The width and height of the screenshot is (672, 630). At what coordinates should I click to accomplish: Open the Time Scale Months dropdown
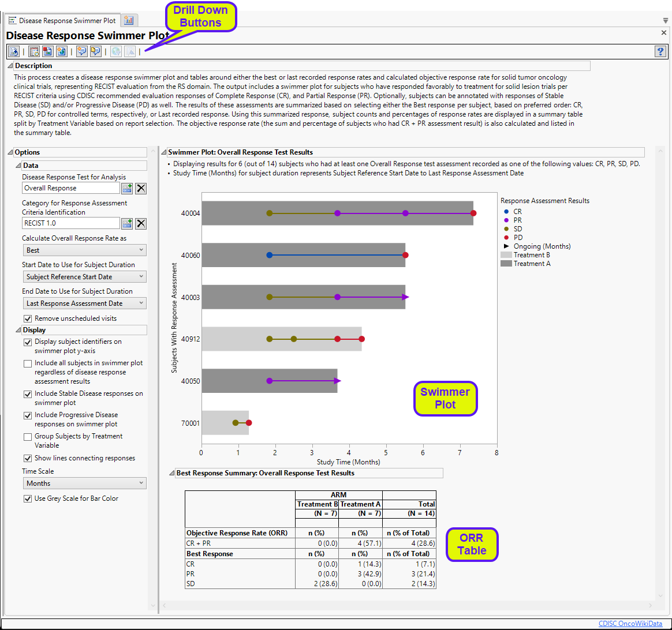pyautogui.click(x=84, y=483)
